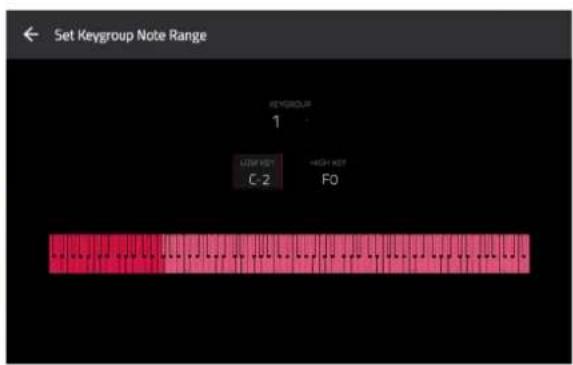The image size is (573, 365).
Task: Click the light pink unselected keyboard area
Action: 346,254
